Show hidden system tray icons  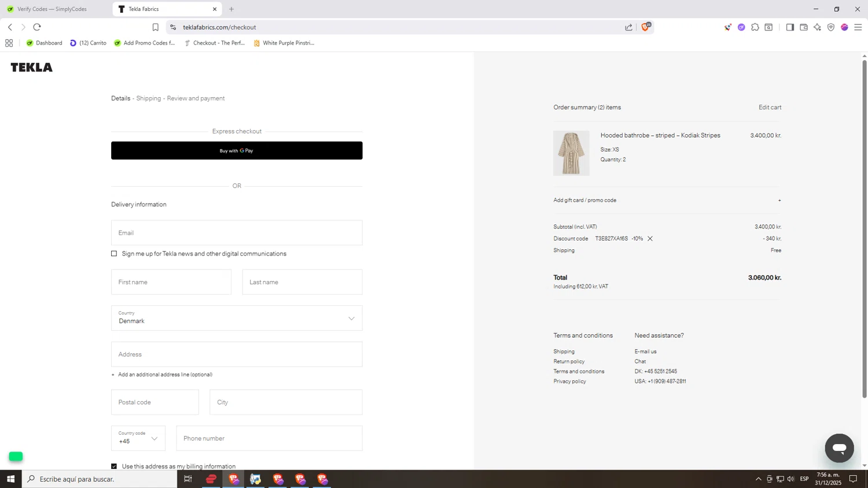758,479
